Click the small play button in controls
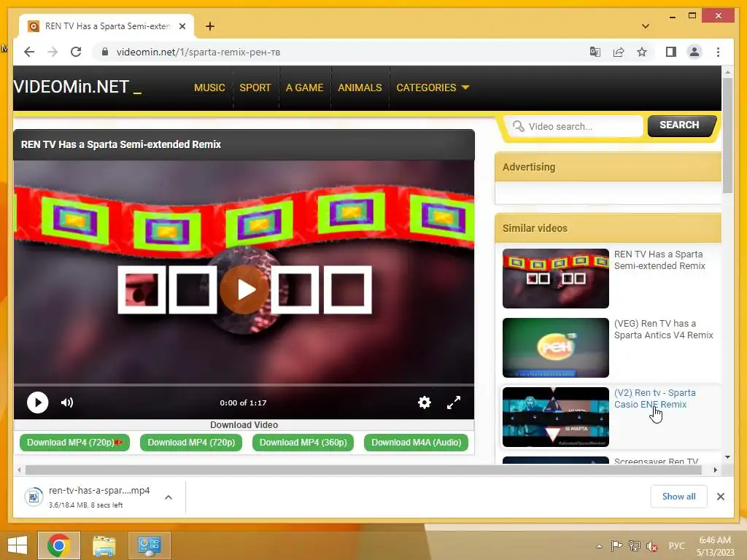The height and width of the screenshot is (560, 747). (x=37, y=402)
